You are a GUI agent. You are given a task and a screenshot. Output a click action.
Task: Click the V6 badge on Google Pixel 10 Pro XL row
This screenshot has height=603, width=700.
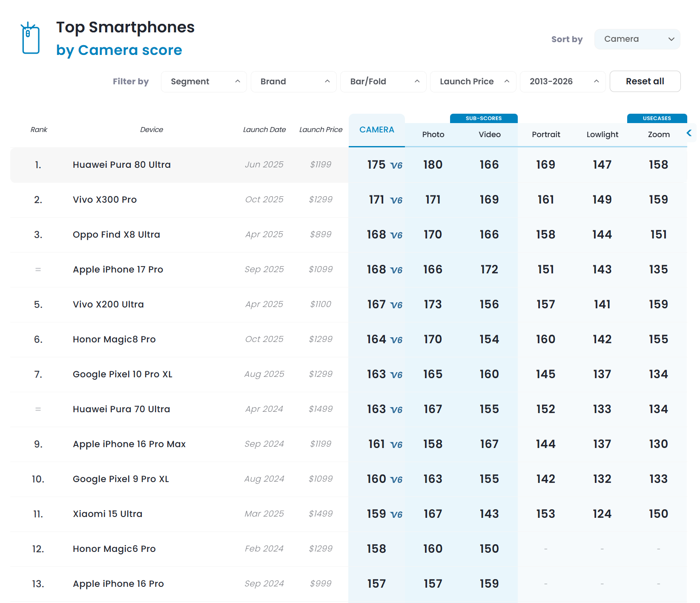[396, 375]
